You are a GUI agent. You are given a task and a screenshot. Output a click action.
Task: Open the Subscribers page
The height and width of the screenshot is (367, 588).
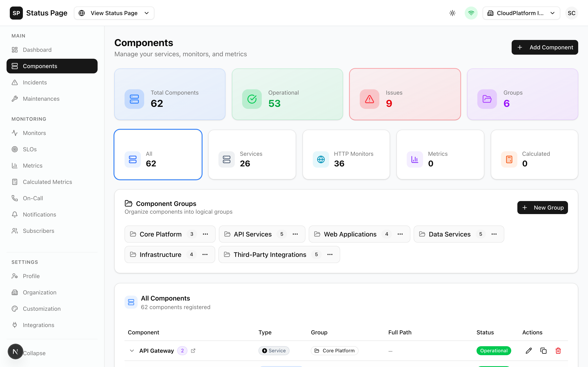point(38,231)
